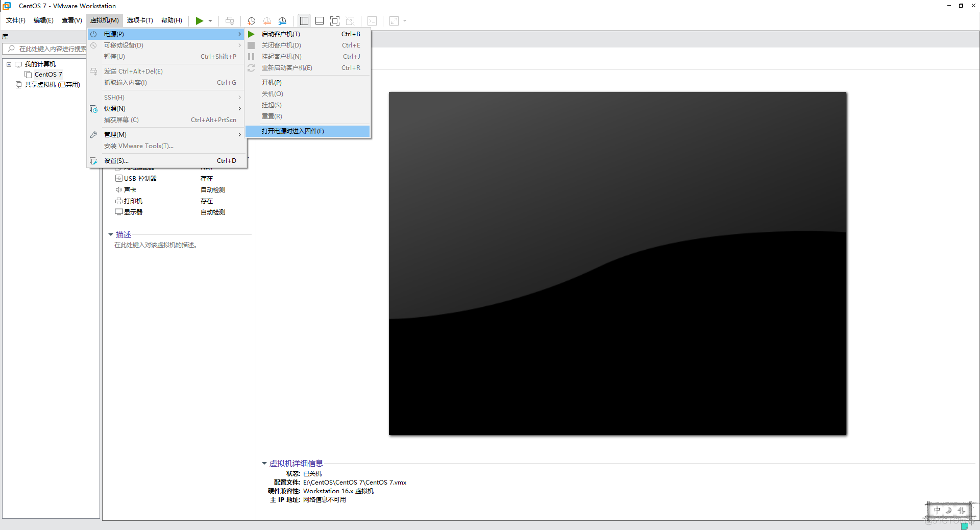Toggle the library sidebar view icon
This screenshot has width=980, height=530.
[304, 21]
